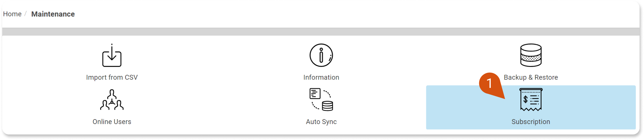Screen dimensions: 644x140
Task: Click the Auto Sync text label
Action: (321, 122)
